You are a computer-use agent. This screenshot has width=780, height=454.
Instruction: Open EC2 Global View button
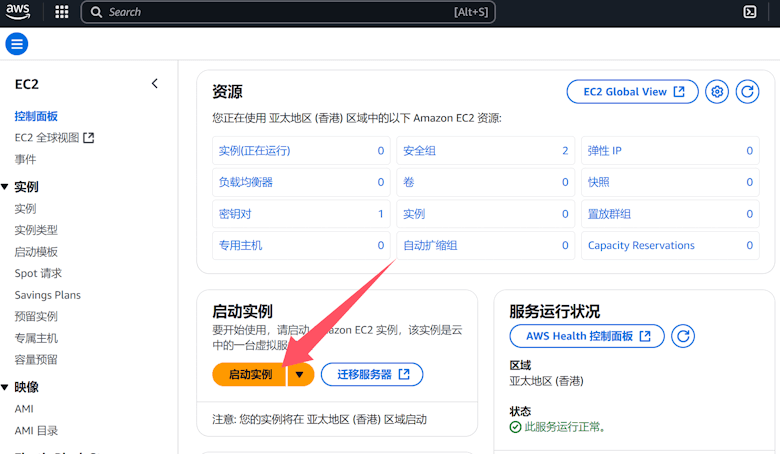(x=633, y=91)
